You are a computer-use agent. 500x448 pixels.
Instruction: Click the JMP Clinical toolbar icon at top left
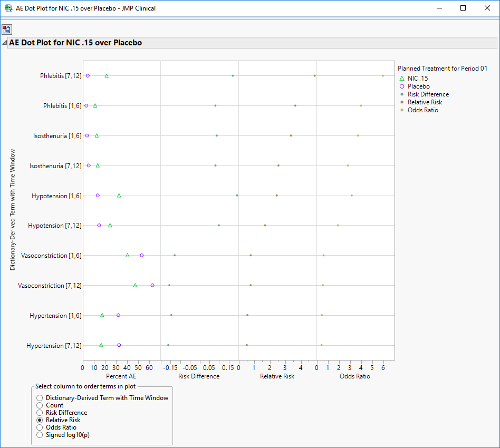[7, 30]
